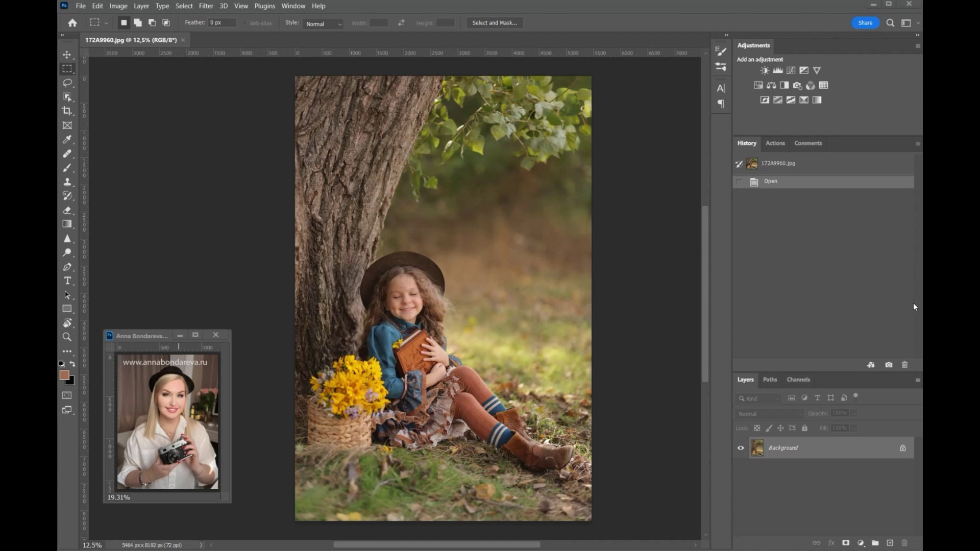The image size is (980, 551).
Task: Enable Add to selection mode
Action: click(138, 22)
